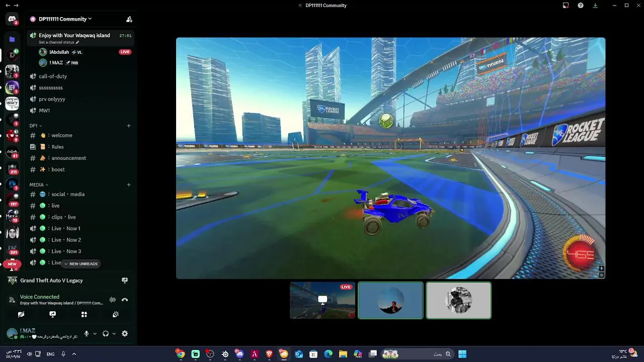Open Discord direct messages home icon
The width and height of the screenshot is (644, 362).
click(x=12, y=19)
